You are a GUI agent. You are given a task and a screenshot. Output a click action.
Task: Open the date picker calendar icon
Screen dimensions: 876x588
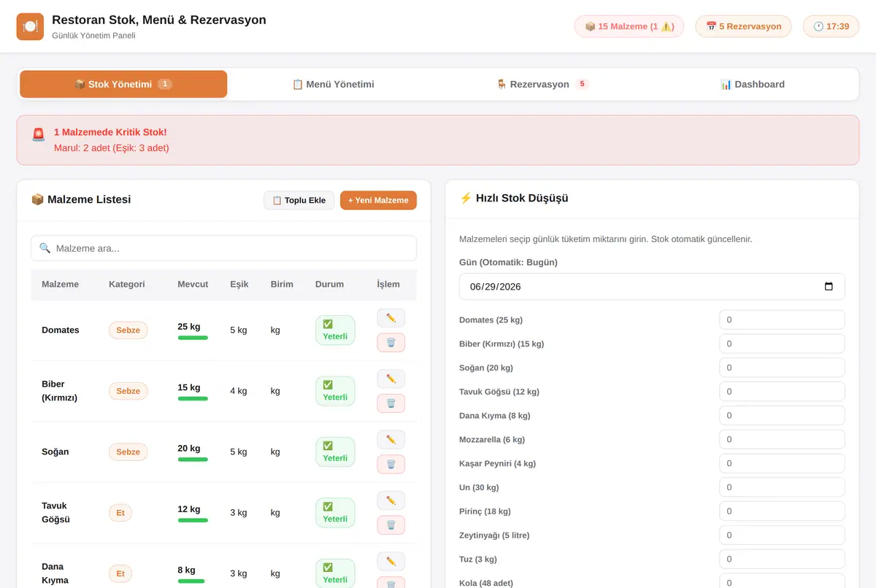[829, 287]
